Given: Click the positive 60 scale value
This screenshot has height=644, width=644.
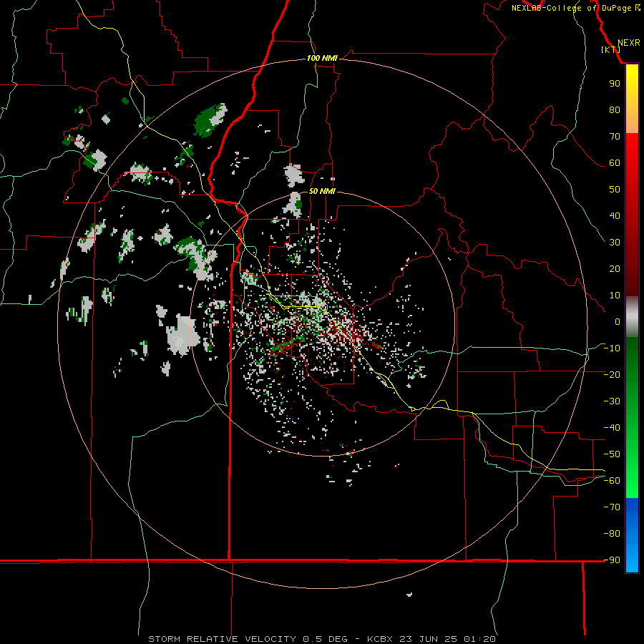Looking at the screenshot, I should pyautogui.click(x=615, y=162).
